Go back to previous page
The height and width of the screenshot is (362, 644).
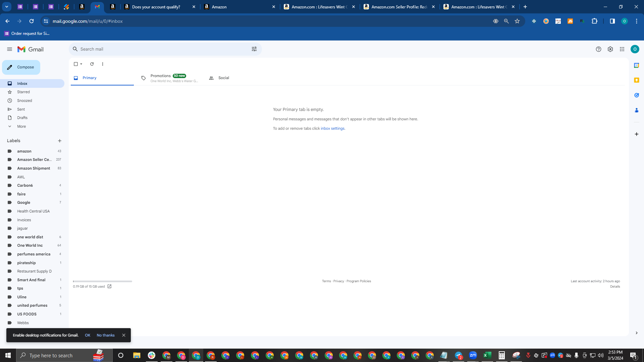pos(7,21)
